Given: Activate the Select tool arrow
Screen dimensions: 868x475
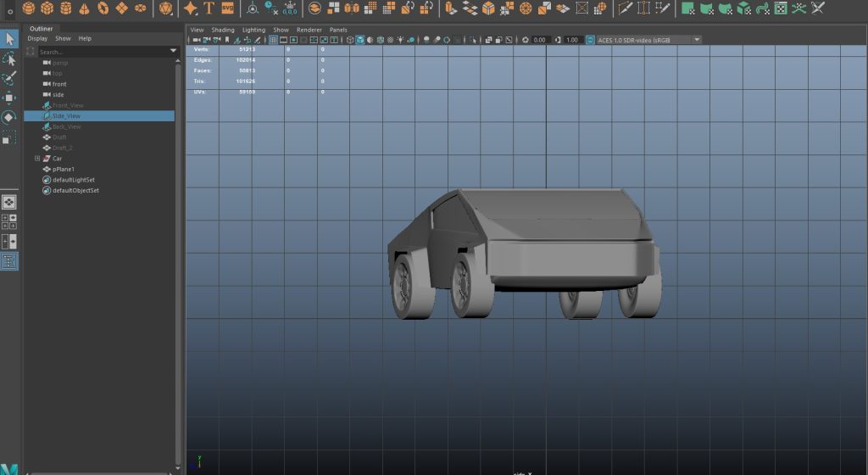Looking at the screenshot, I should click(x=9, y=39).
